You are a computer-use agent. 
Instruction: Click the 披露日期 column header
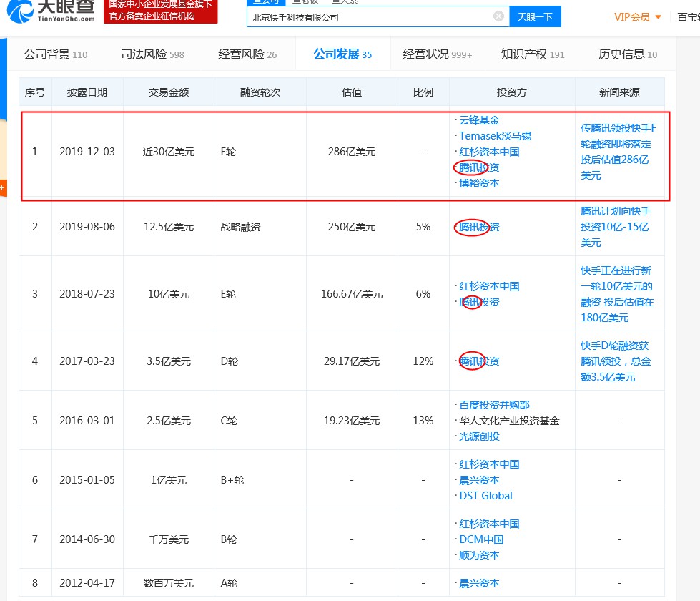tap(87, 92)
